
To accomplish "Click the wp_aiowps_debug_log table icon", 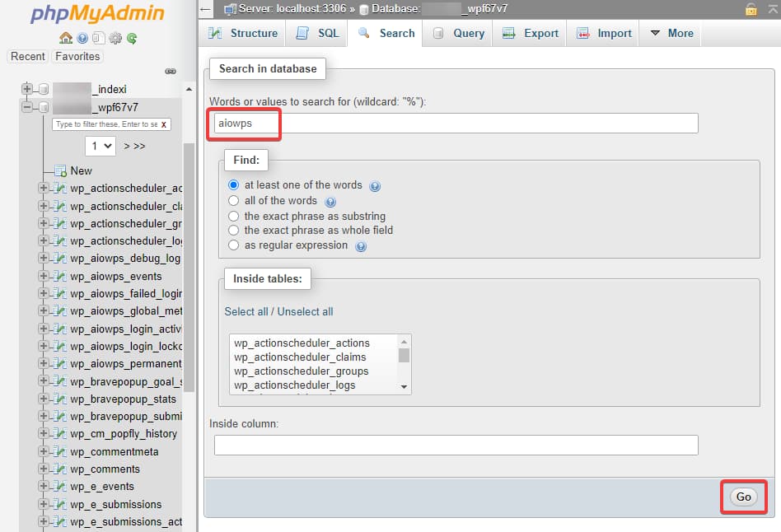I will coord(60,258).
